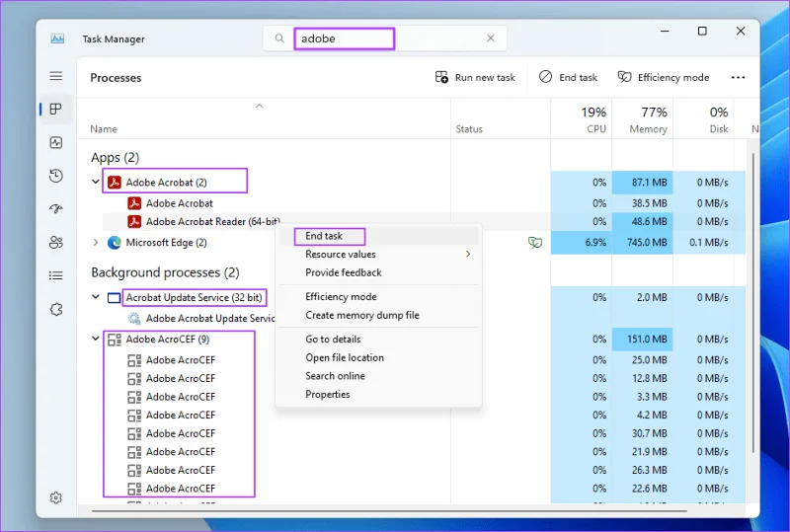Select the Processes sidebar icon

(x=56, y=109)
